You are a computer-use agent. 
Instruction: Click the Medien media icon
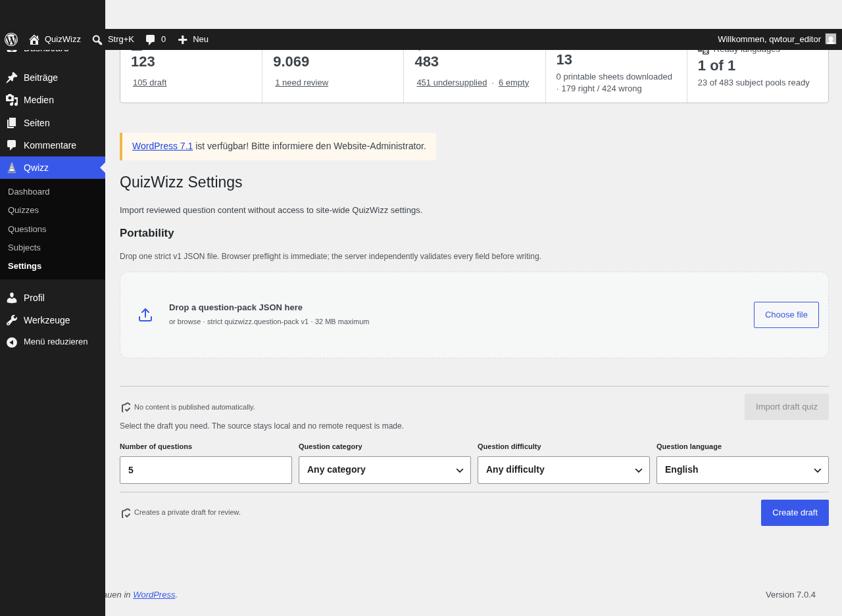point(12,100)
